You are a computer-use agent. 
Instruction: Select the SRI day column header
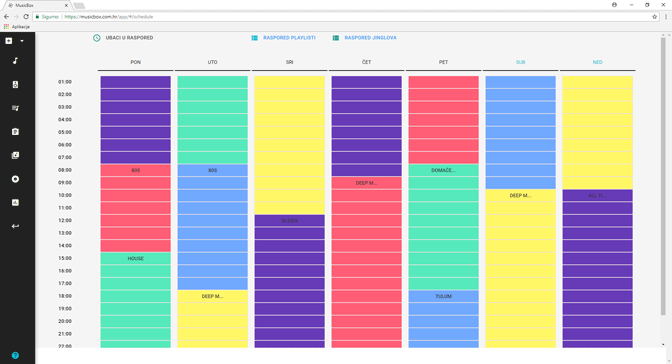(289, 62)
